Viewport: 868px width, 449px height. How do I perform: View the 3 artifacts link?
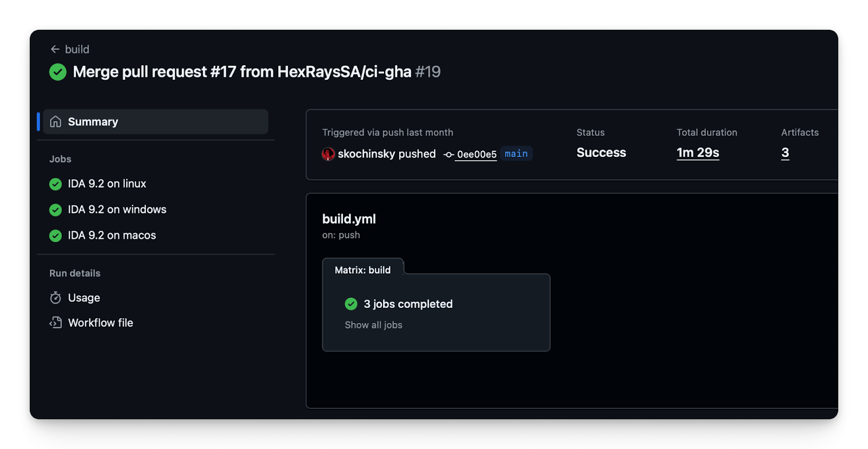[785, 153]
